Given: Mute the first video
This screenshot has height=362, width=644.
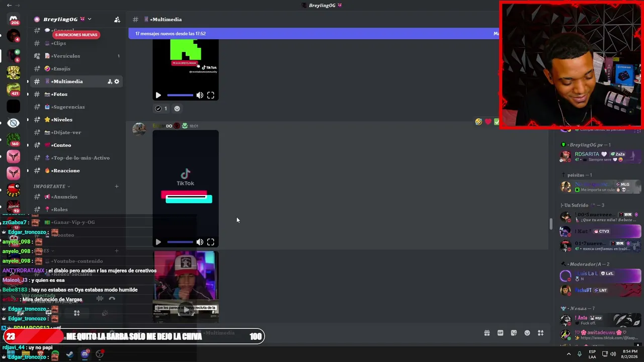Looking at the screenshot, I should [x=200, y=95].
